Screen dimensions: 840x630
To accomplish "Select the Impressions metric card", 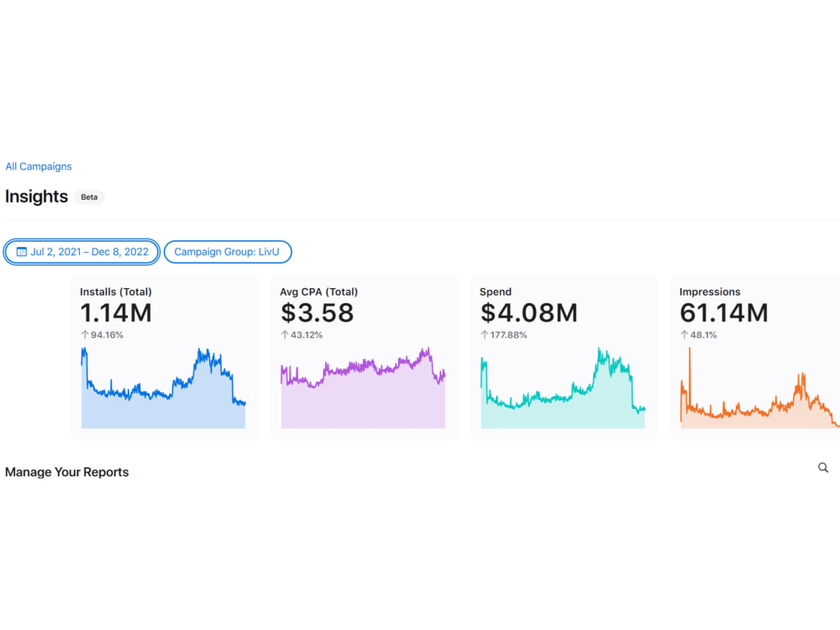I will [755, 357].
